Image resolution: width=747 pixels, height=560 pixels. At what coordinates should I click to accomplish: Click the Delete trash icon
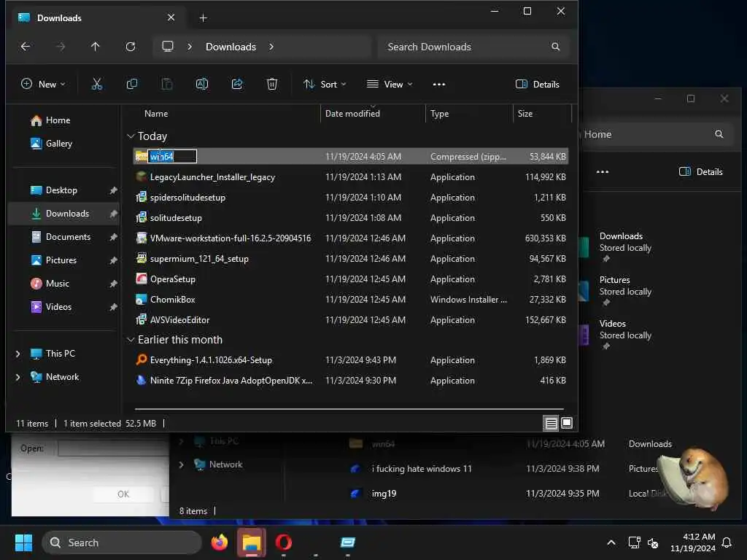[x=271, y=85]
